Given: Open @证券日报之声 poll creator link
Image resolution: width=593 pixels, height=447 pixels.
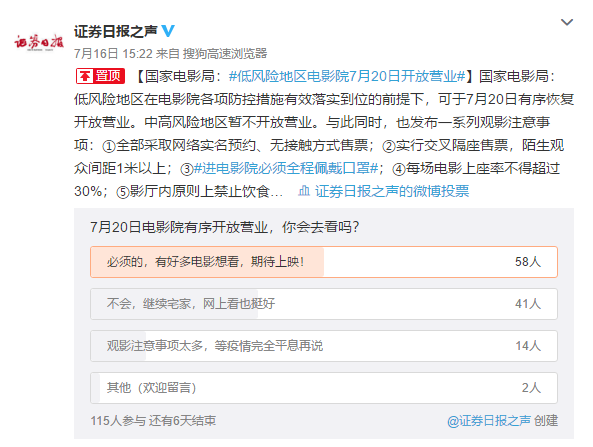Looking at the screenshot, I should tap(489, 421).
